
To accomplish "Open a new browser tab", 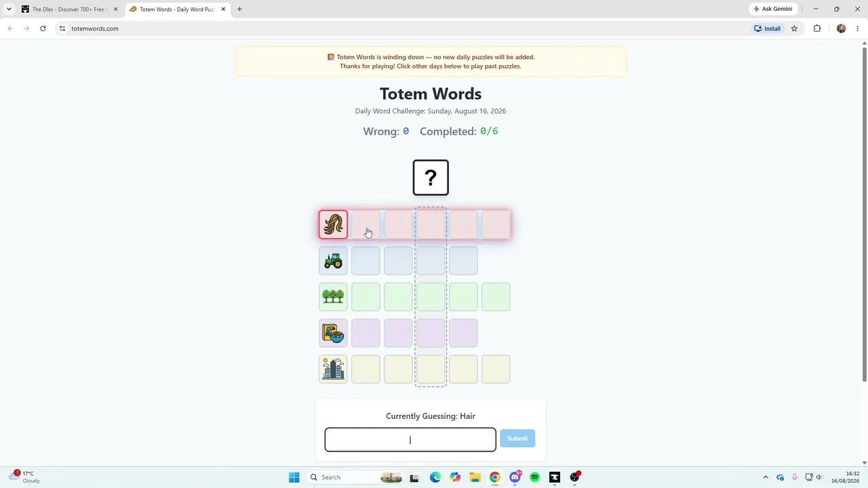I will (x=239, y=9).
